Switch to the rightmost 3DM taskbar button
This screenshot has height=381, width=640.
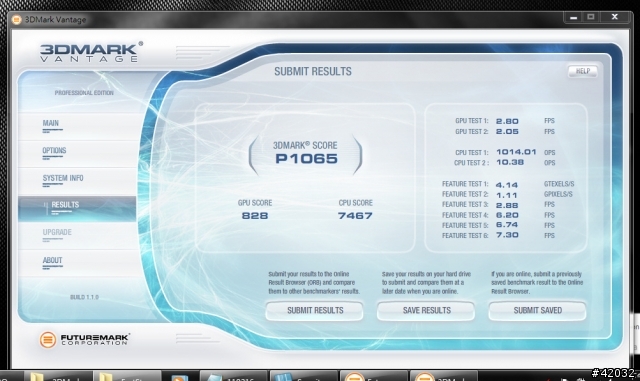point(444,376)
